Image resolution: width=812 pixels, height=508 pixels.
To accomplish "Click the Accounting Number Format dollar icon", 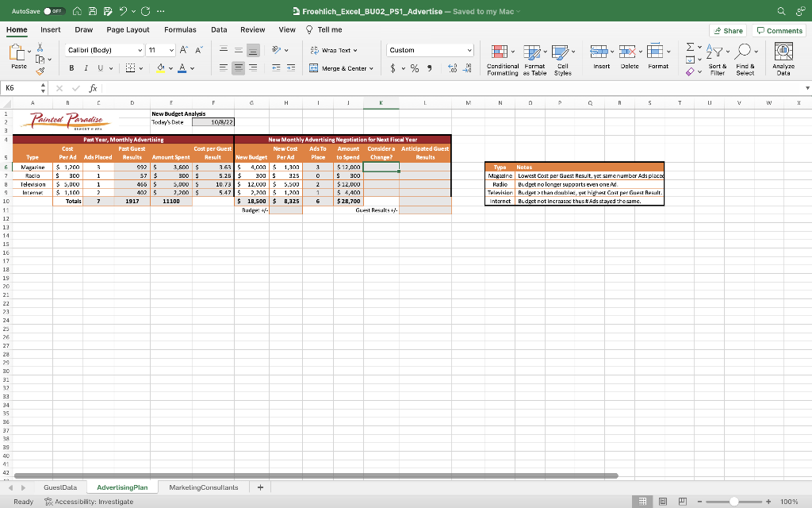I will tap(393, 68).
